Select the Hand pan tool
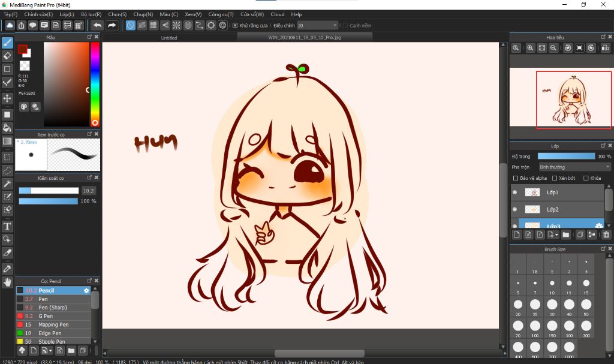 tap(7, 282)
